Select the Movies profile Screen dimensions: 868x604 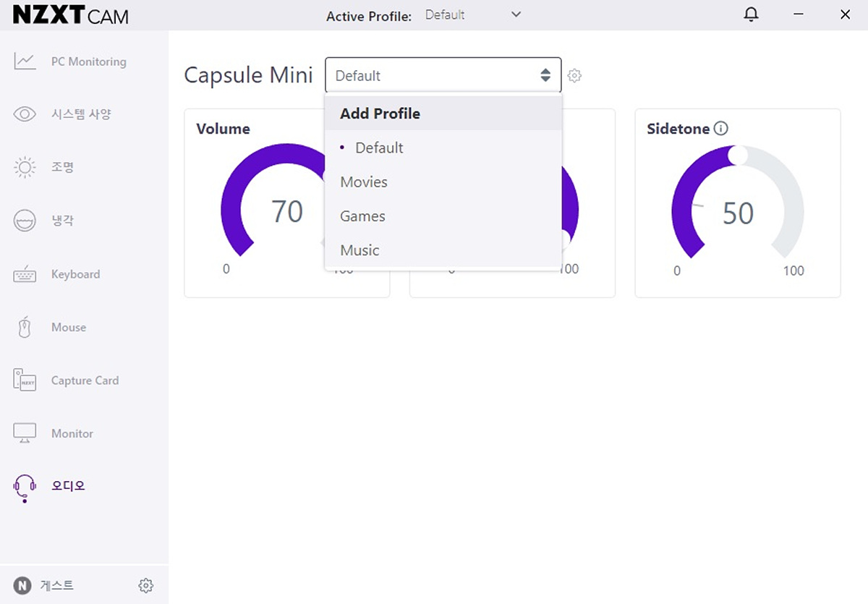[443, 182]
